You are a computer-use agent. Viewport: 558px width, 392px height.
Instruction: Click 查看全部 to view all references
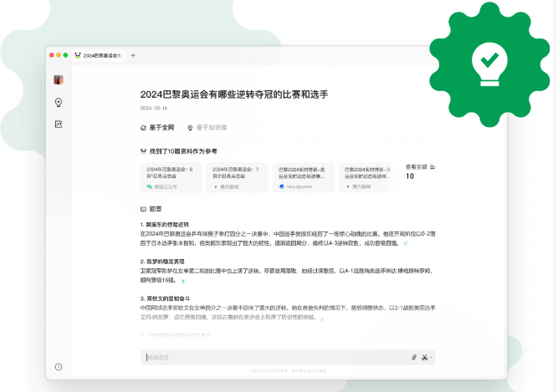tap(416, 166)
